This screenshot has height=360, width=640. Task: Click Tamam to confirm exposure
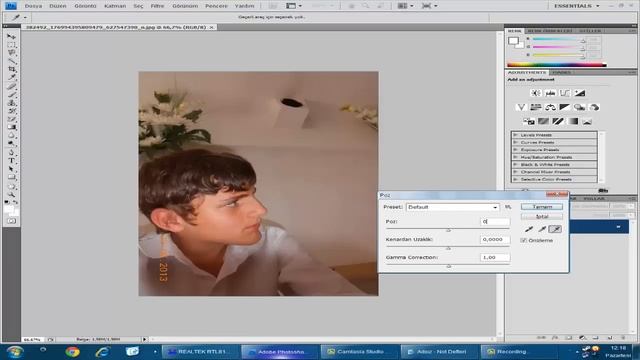542,207
